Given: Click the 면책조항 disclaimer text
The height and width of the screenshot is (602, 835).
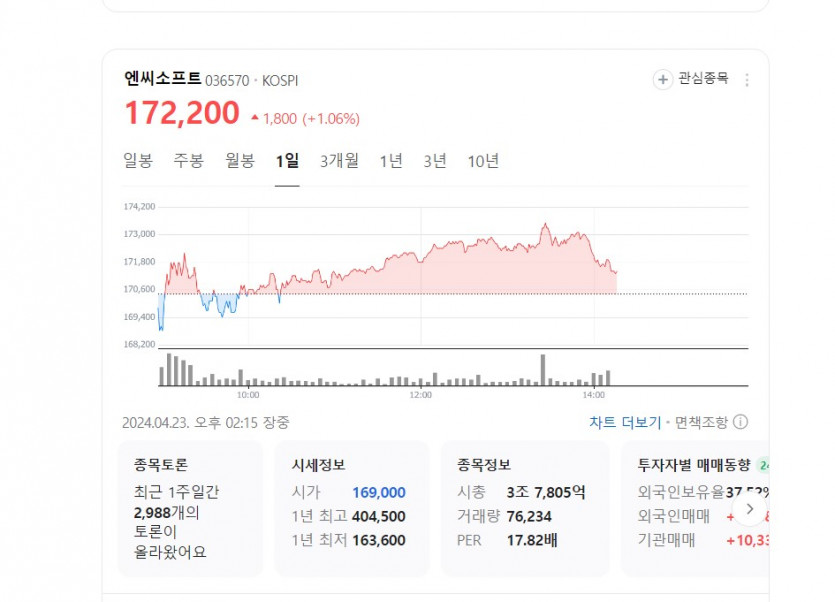Looking at the screenshot, I should click(x=701, y=423).
